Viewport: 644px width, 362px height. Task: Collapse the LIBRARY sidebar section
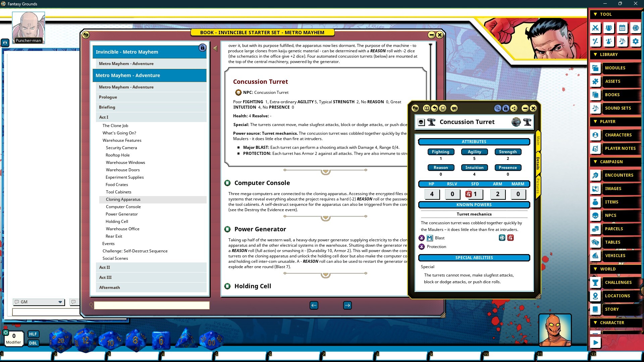tap(616, 55)
